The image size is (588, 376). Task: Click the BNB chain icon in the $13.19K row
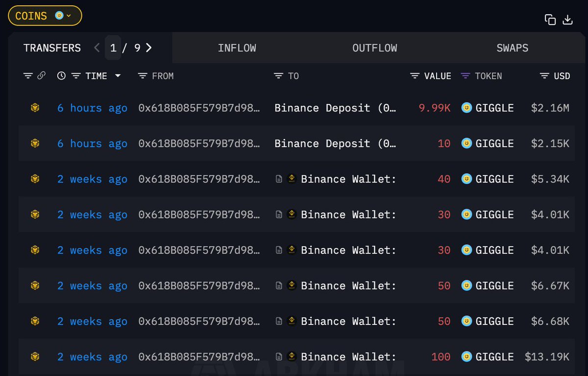[35, 357]
